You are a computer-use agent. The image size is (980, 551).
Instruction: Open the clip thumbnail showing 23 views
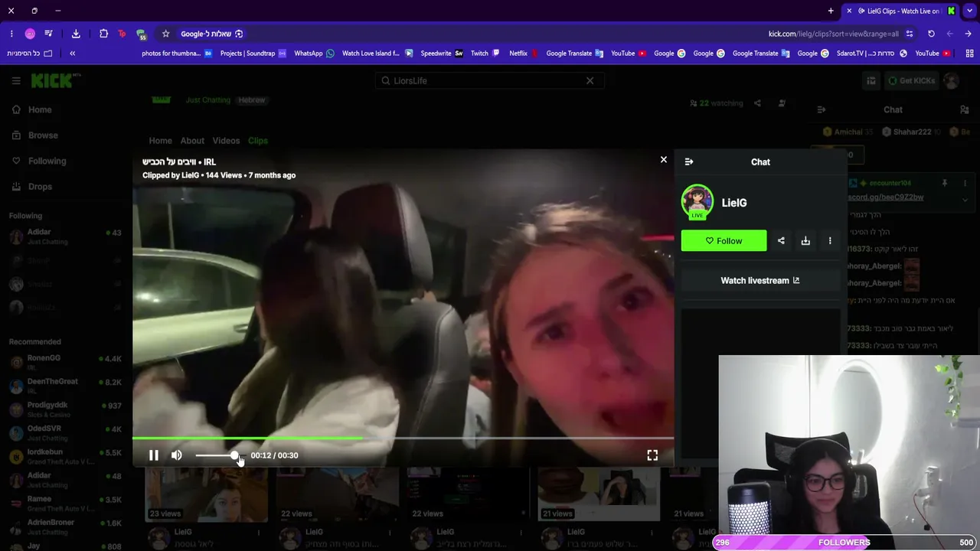207,494
